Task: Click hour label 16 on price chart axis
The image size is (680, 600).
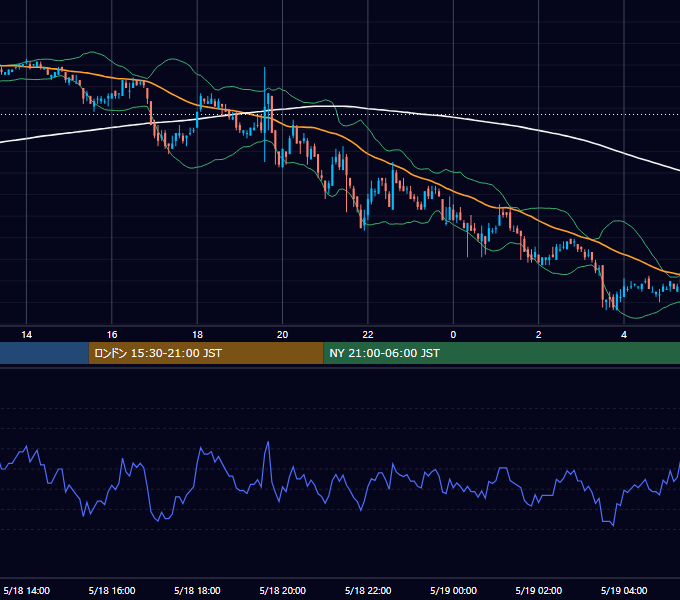Action: tap(112, 335)
